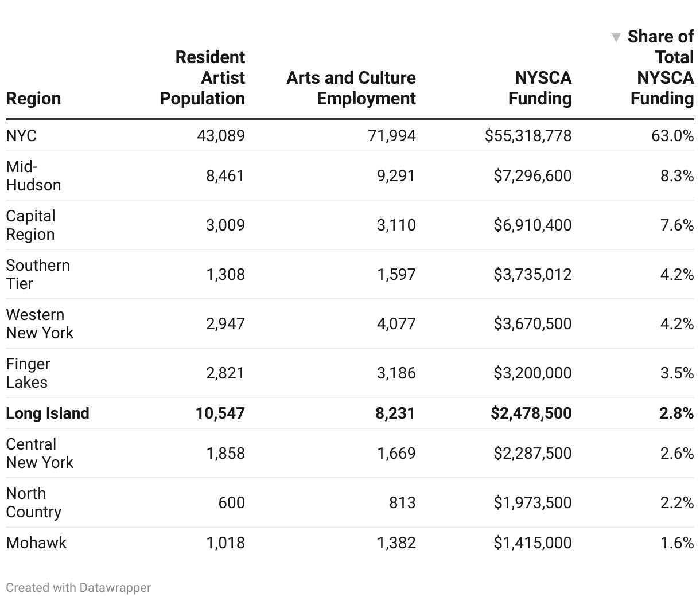Select Long Island's 10,547 artist population
This screenshot has width=700, height=601.
[220, 413]
